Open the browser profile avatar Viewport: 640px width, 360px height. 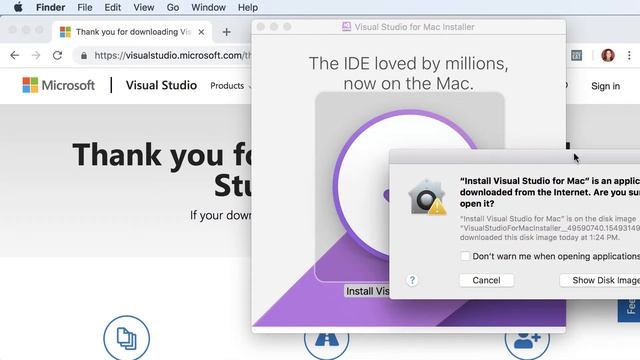608,55
